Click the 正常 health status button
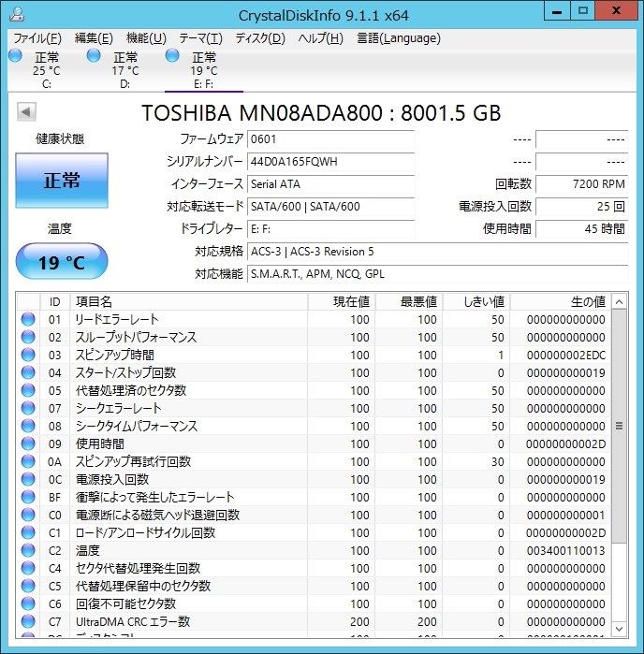Screen dimensions: 644x654 coord(62,181)
